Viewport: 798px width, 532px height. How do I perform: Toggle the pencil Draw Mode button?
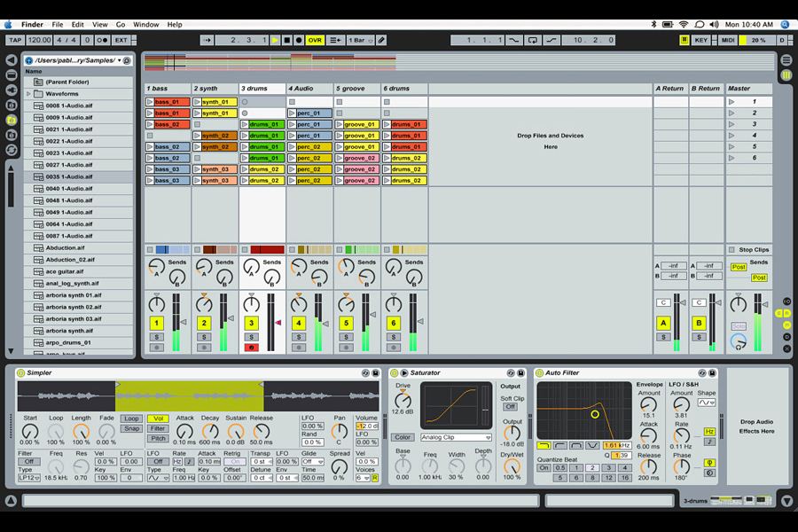pyautogui.click(x=381, y=40)
